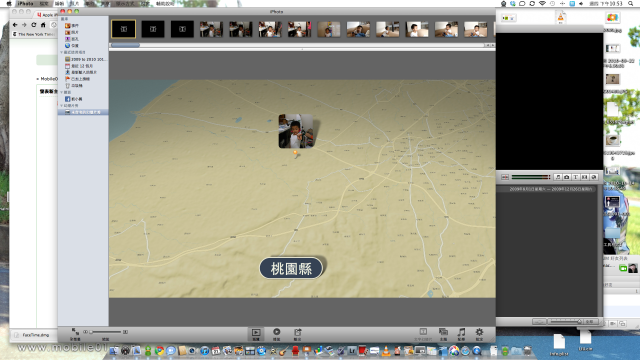
Task: Click the Play slideshow button in iPhoto toolbar
Action: tap(276, 334)
